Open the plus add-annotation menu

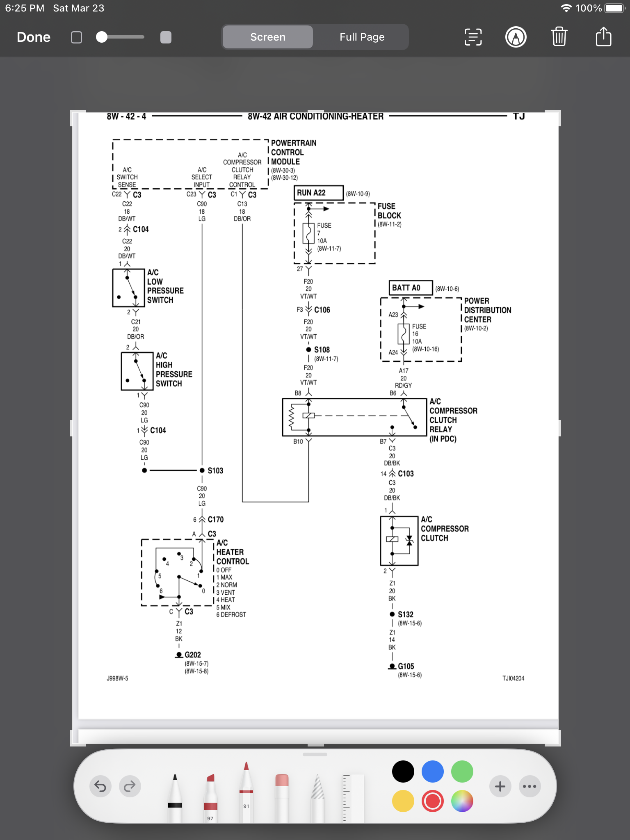point(500,786)
